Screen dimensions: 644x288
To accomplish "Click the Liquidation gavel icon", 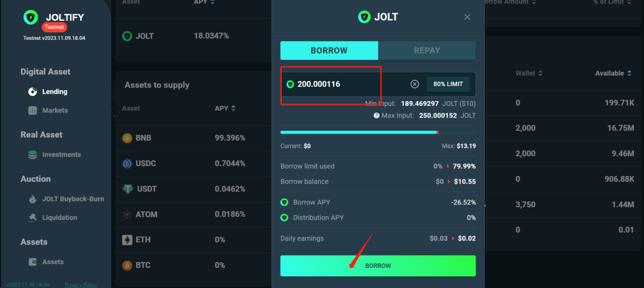I will [32, 218].
